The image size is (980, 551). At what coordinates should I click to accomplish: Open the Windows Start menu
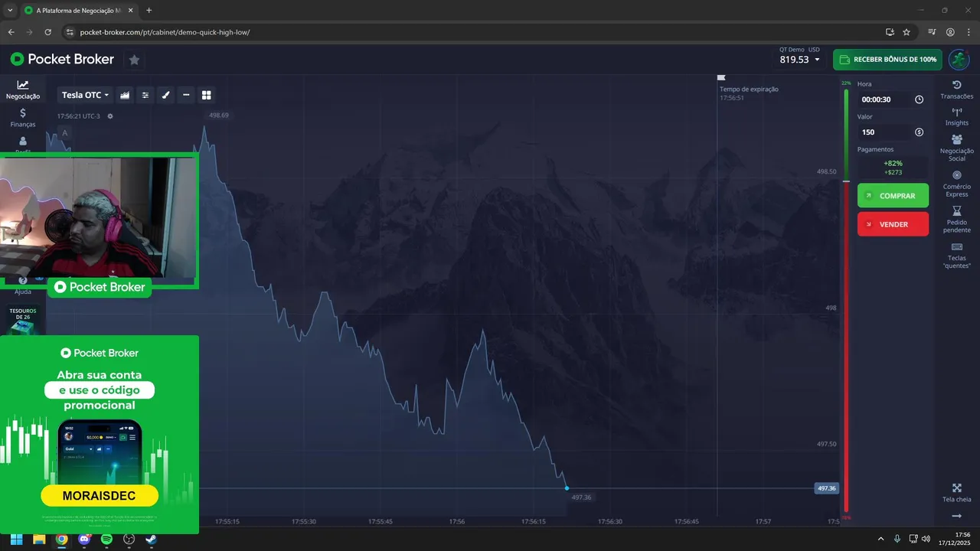(16, 539)
